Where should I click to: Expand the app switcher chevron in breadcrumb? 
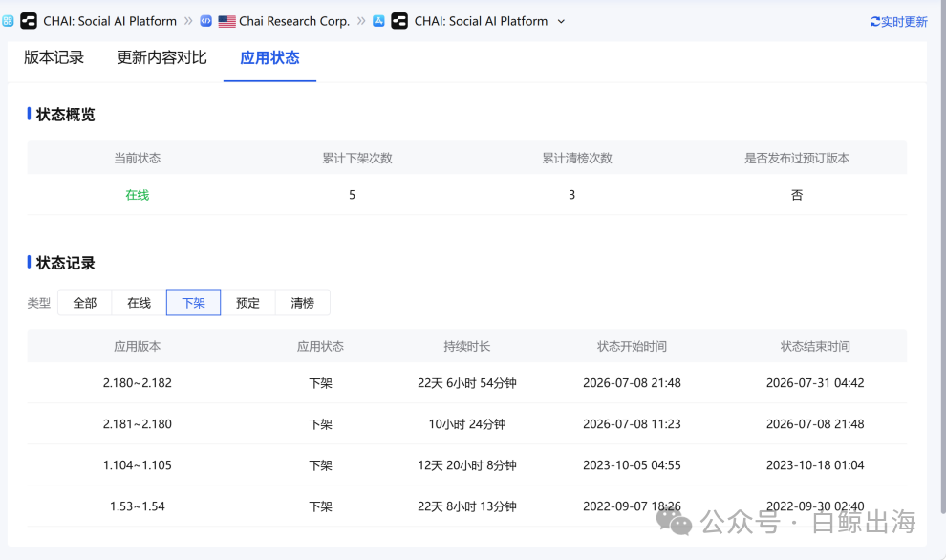(561, 21)
